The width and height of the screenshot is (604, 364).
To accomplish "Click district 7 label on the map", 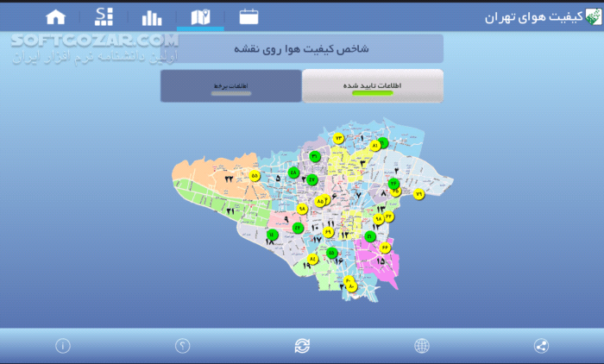I will (x=358, y=195).
